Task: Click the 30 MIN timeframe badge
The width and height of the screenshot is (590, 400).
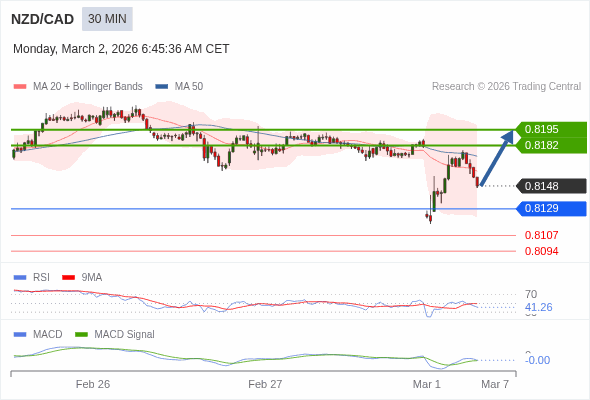Action: coord(107,19)
